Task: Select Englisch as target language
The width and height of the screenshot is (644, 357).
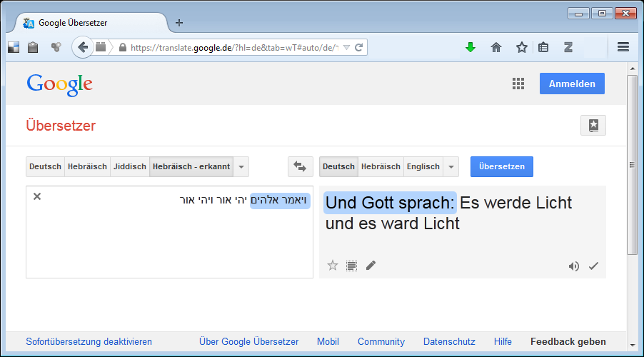Action: 423,166
